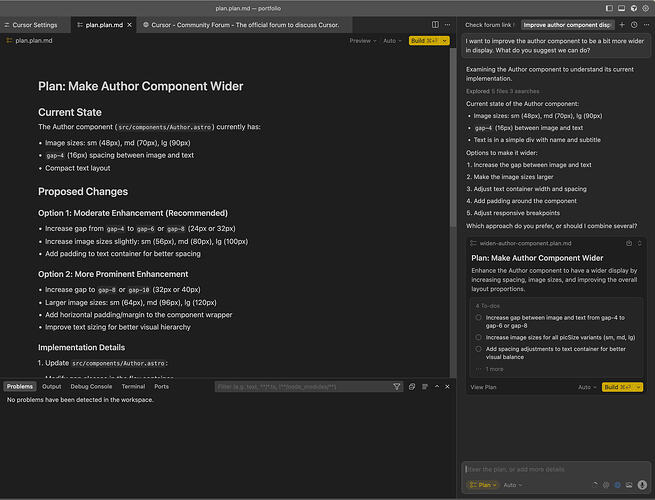Click the image attach icon in chat input

pos(629,485)
